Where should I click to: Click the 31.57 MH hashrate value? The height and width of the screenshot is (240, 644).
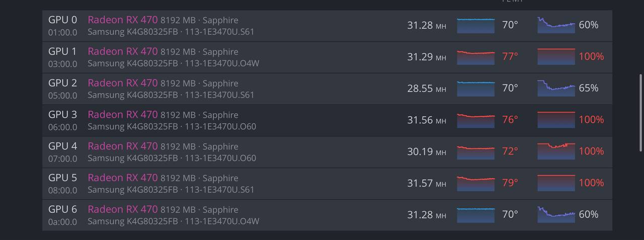coord(427,183)
